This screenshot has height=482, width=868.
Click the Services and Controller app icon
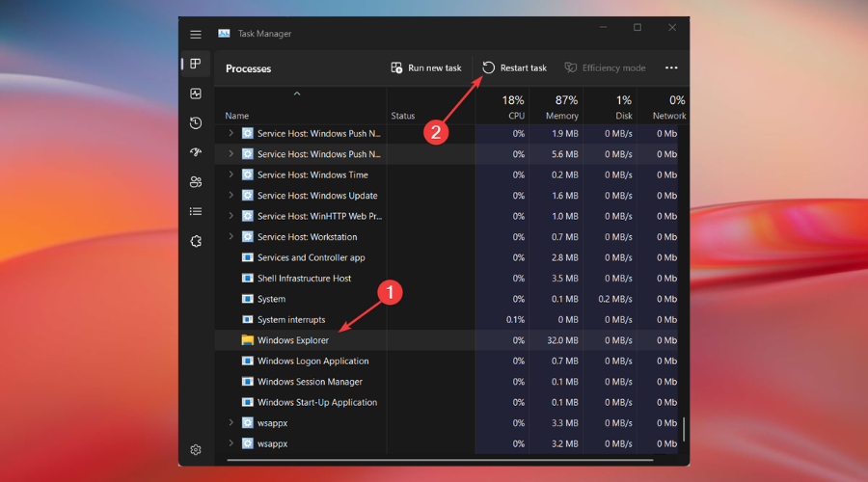248,257
